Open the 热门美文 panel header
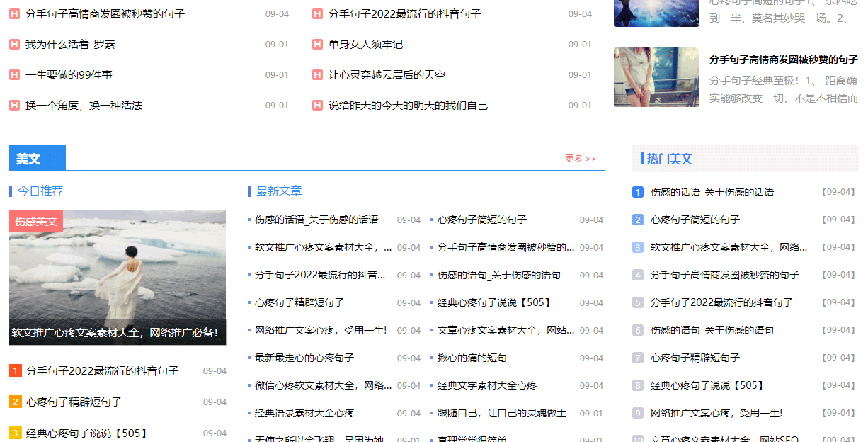The width and height of the screenshot is (868, 442). tap(669, 159)
